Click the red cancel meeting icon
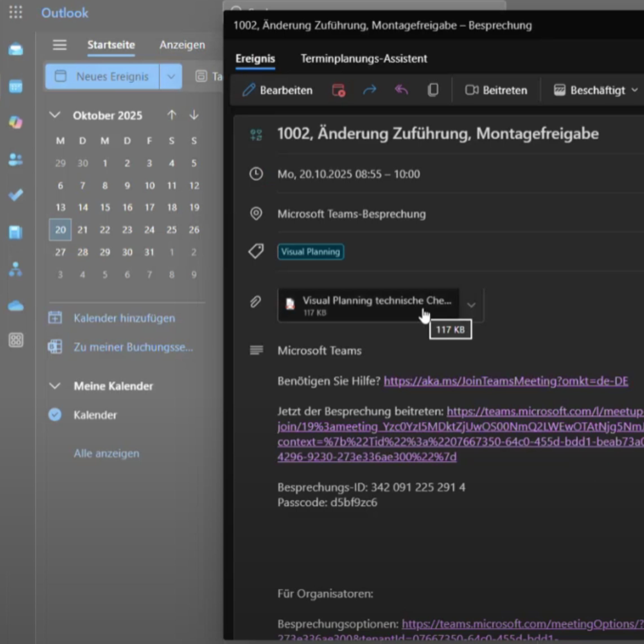The image size is (644, 644). pos(339,90)
